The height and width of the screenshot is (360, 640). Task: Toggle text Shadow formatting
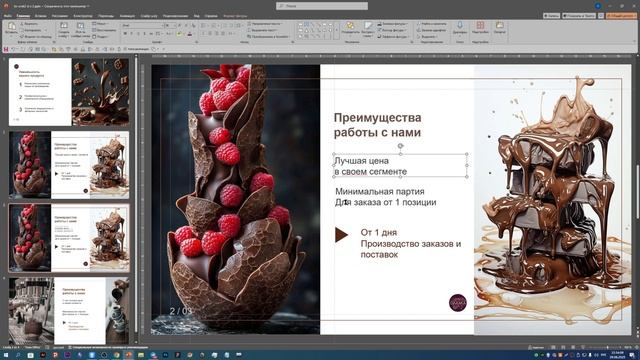point(144,33)
